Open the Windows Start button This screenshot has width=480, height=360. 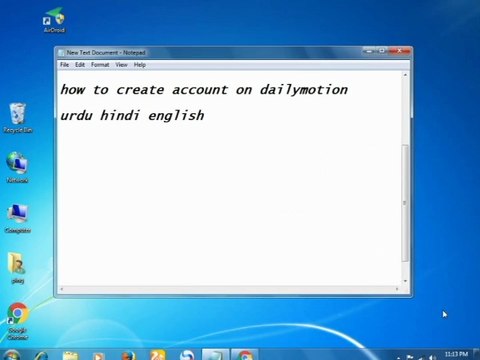click(x=11, y=355)
